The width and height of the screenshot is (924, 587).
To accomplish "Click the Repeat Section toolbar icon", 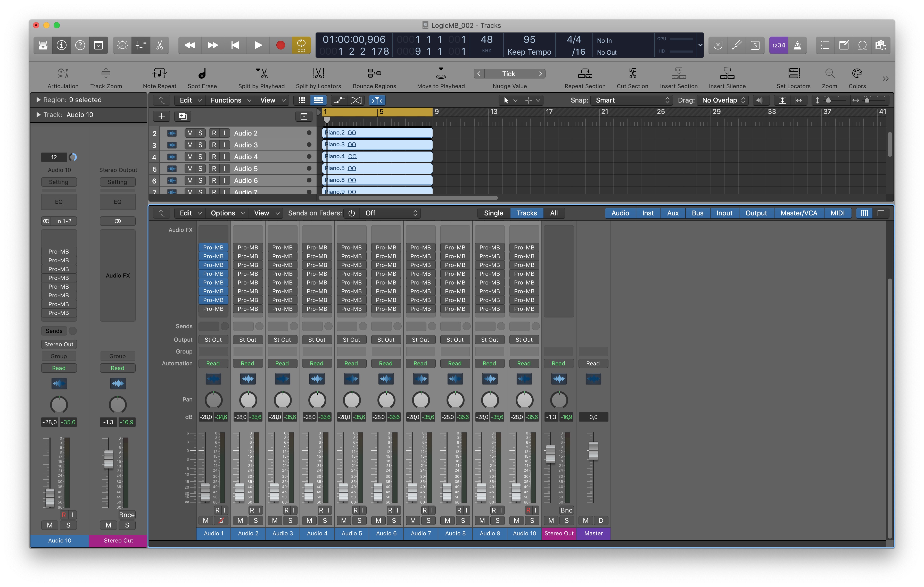I will tap(585, 73).
